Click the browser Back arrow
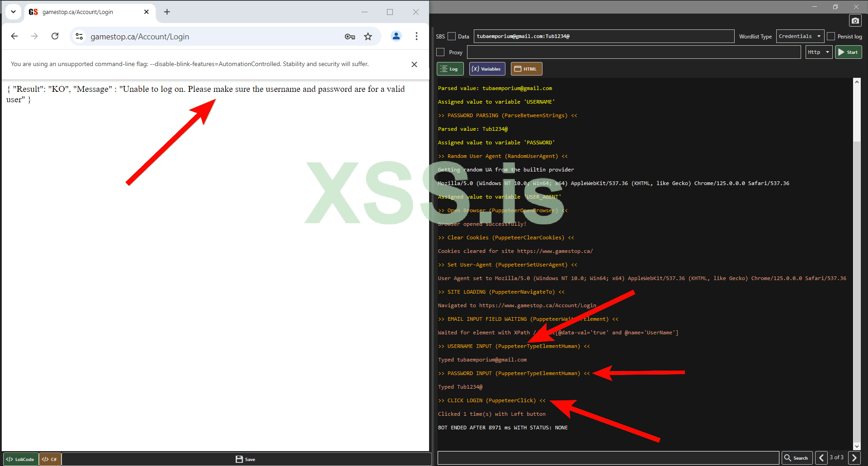The image size is (868, 466). click(x=14, y=36)
